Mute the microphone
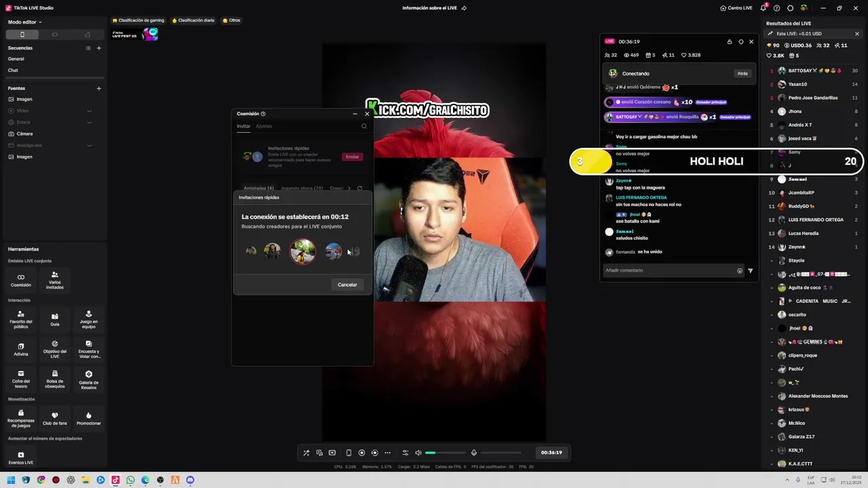This screenshot has height=488, width=868. click(474, 453)
